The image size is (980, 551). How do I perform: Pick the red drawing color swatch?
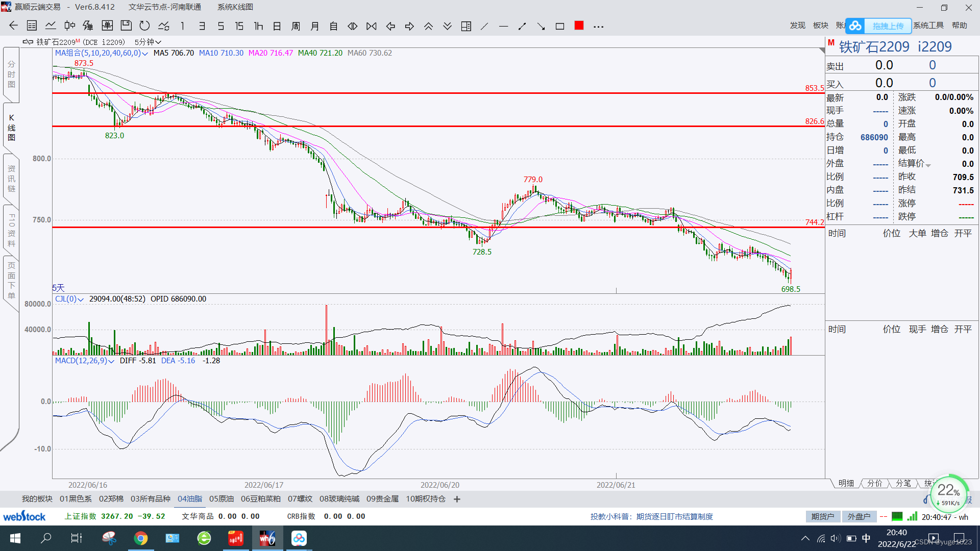(x=579, y=26)
